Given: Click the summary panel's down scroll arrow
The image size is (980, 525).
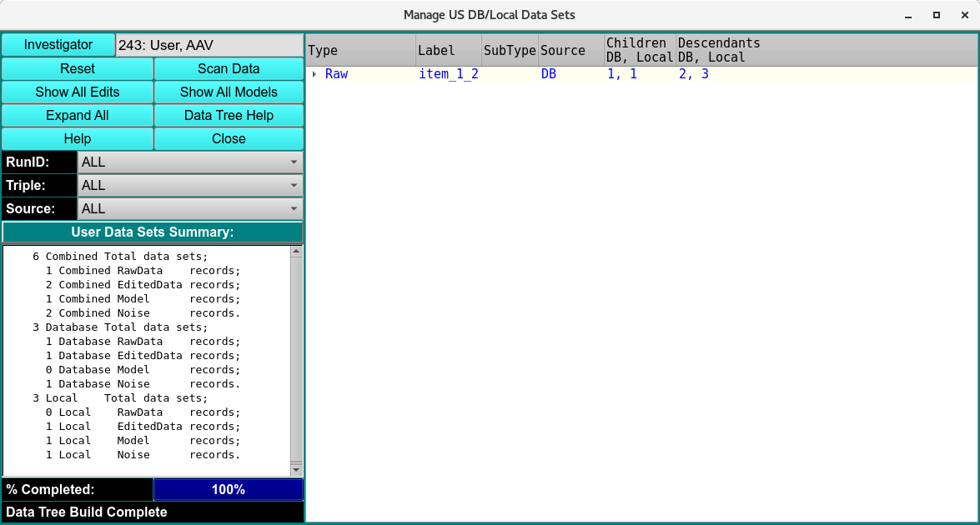Looking at the screenshot, I should 297,469.
